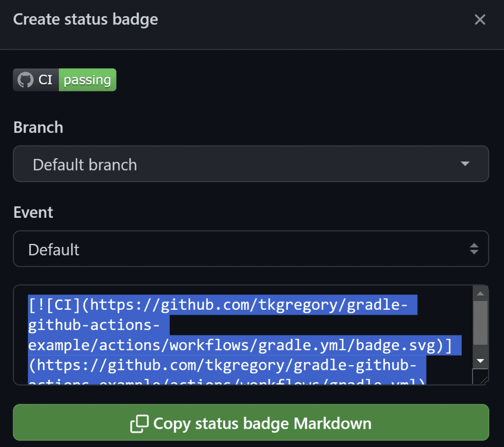Open the Default branch dropdown
Image resolution: width=504 pixels, height=447 pixels.
coord(251,164)
